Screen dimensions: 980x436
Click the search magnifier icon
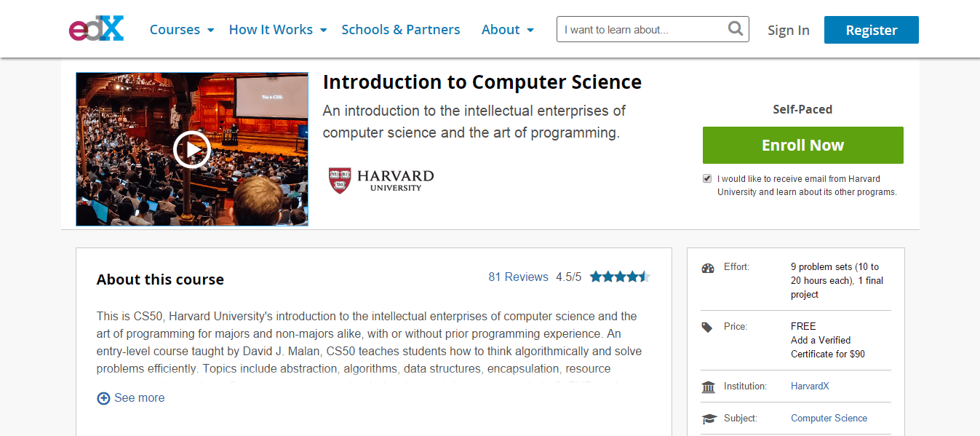point(736,29)
